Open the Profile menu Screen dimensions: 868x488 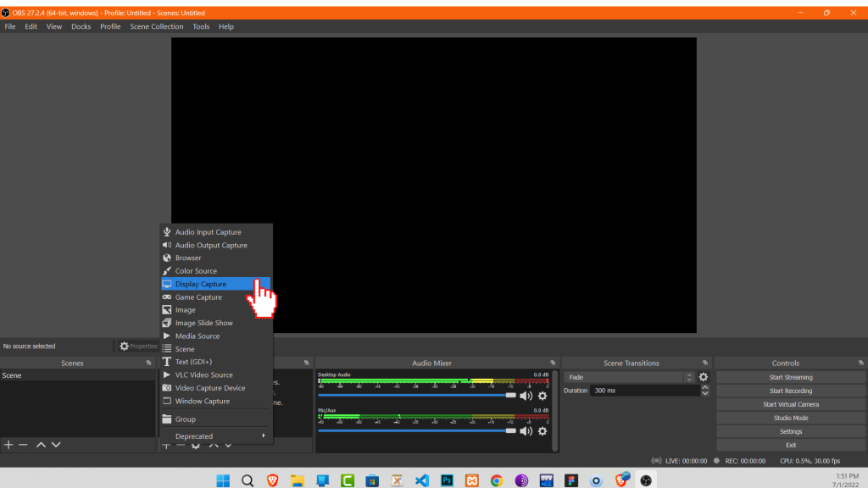[110, 26]
